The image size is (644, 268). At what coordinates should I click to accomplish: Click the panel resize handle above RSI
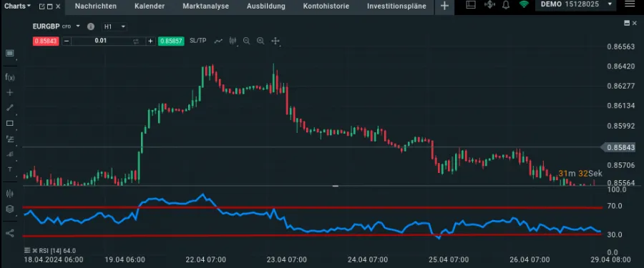point(335,186)
